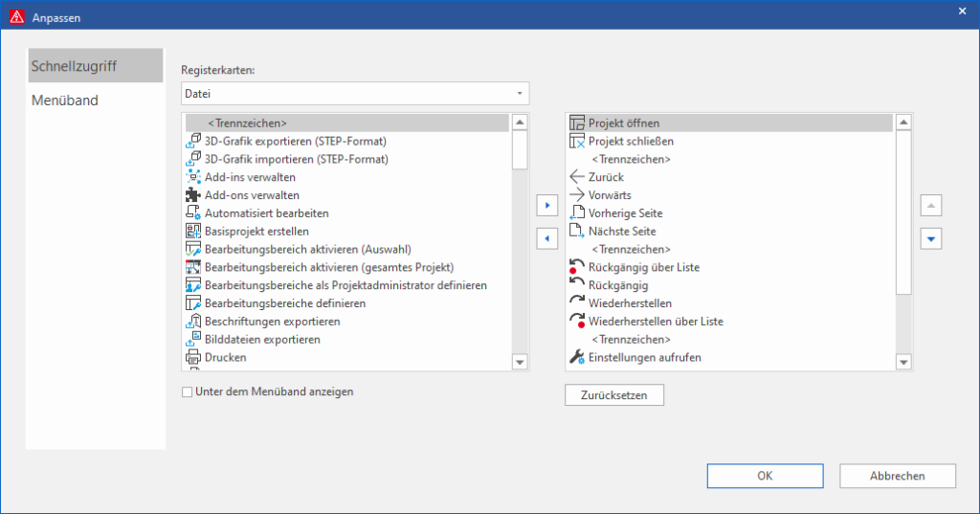
Task: Switch to the Menüband tab
Action: tap(65, 101)
